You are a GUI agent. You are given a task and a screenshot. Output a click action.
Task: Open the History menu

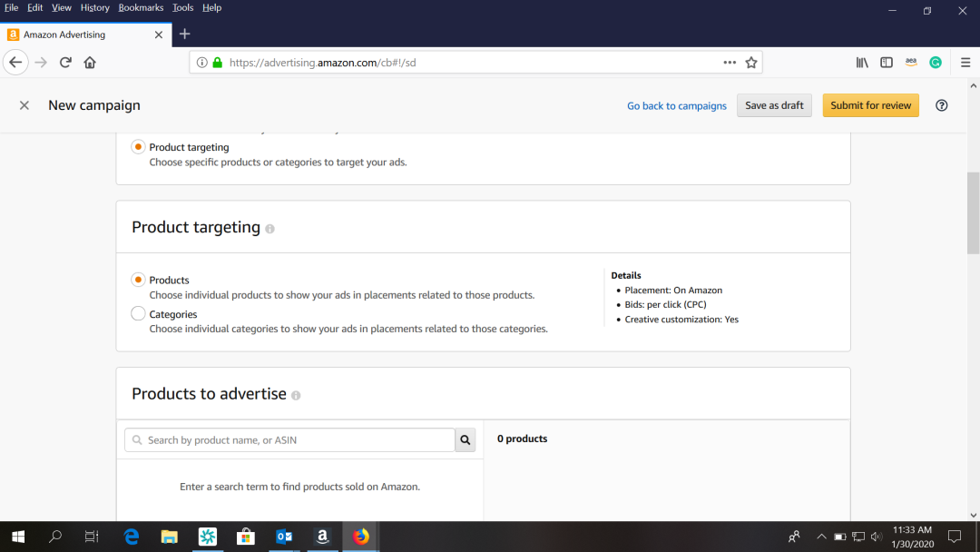pos(94,7)
